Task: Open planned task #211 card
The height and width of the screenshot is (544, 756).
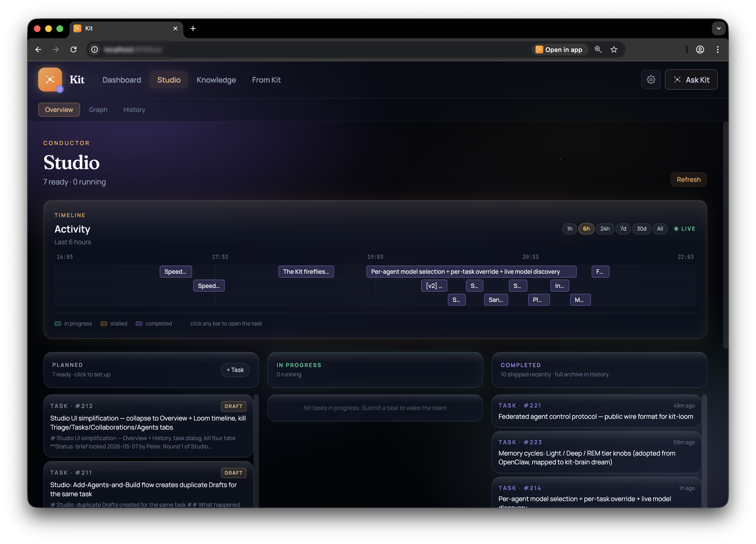Action: pos(148,485)
